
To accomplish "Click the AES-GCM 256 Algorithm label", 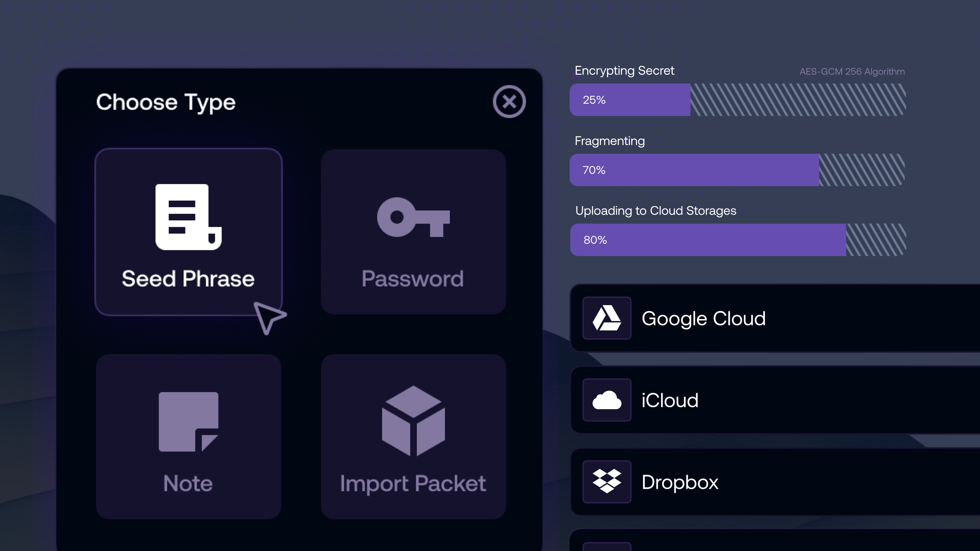I will tap(852, 71).
